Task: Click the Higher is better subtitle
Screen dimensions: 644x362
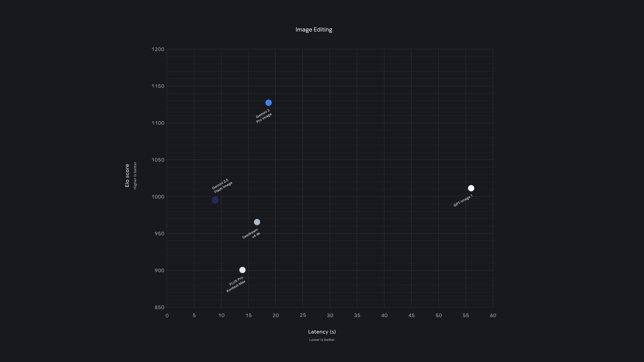Action: [x=135, y=176]
